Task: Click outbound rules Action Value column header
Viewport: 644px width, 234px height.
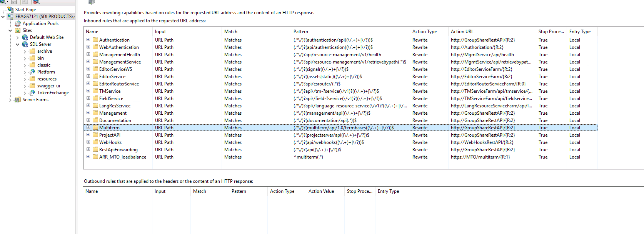Action: (325, 191)
